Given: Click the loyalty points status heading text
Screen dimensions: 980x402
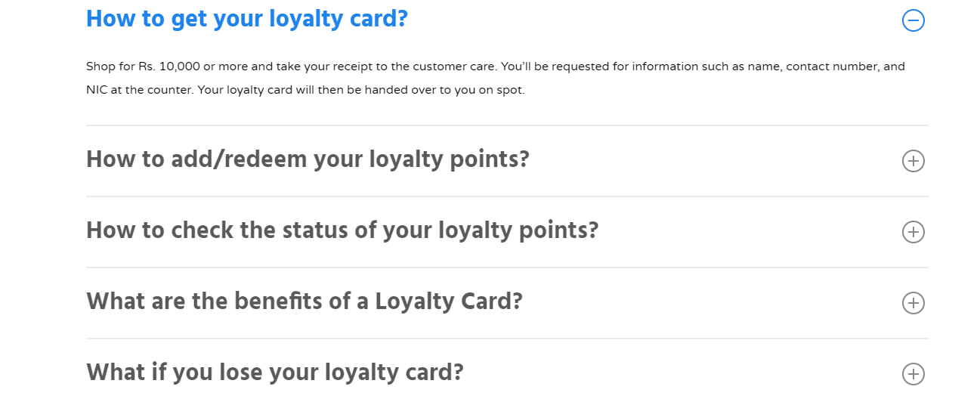Looking at the screenshot, I should 342,230.
